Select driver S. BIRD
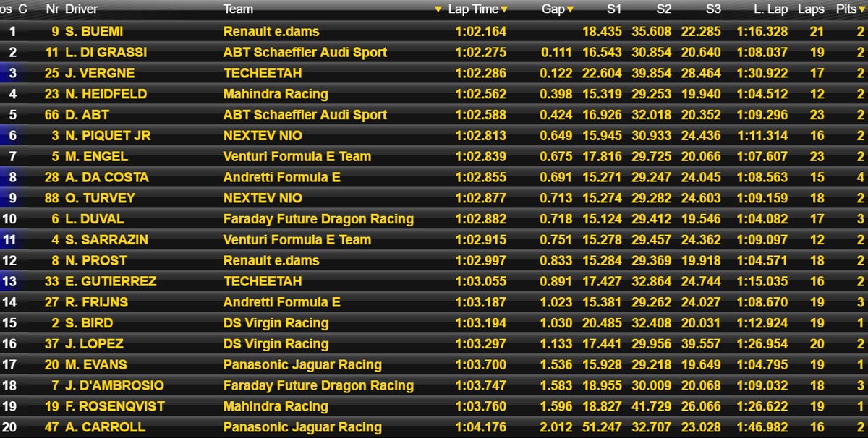The height and width of the screenshot is (438, 868). coord(89,323)
